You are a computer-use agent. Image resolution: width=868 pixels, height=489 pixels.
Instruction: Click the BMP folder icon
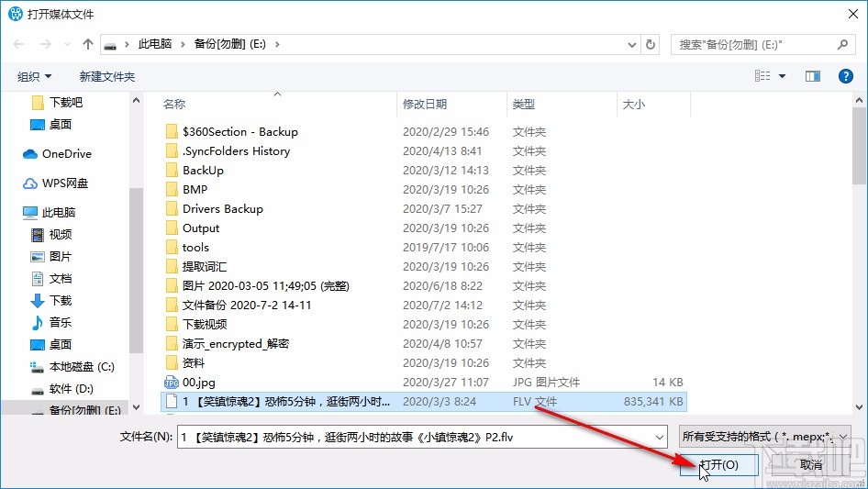(172, 189)
